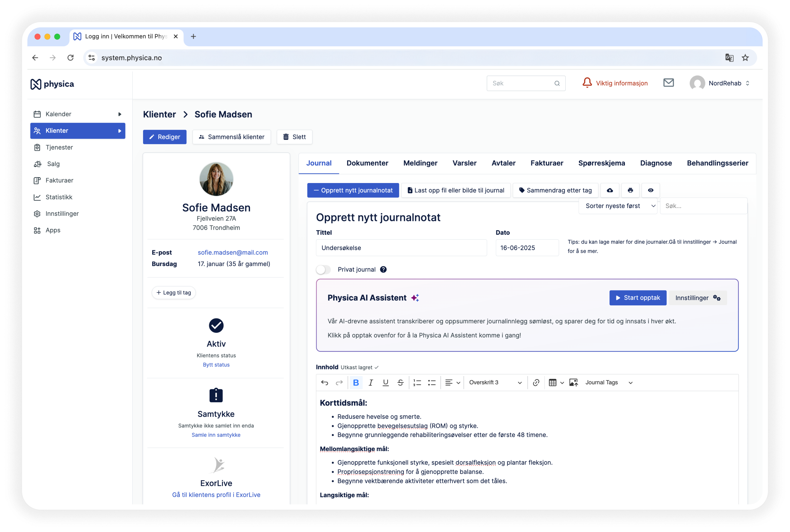Viewport: 790px width, 532px height.
Task: Click Sammenslå klienter button
Action: pos(231,137)
